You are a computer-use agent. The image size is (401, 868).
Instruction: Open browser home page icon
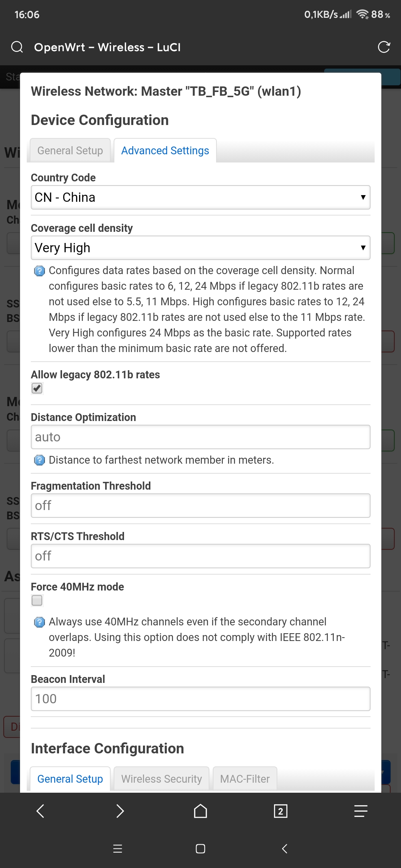[x=200, y=811]
